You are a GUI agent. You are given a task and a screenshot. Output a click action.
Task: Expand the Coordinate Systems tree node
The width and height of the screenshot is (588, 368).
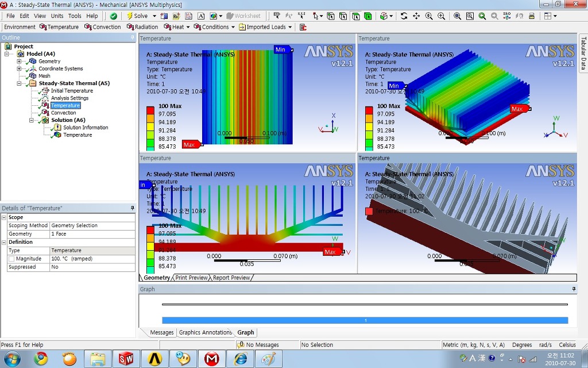coord(19,69)
